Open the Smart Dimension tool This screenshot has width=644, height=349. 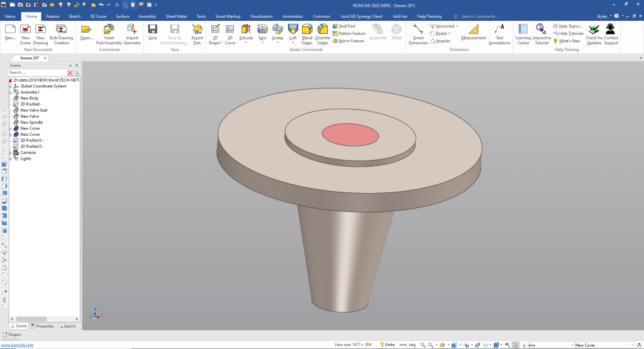[418, 29]
